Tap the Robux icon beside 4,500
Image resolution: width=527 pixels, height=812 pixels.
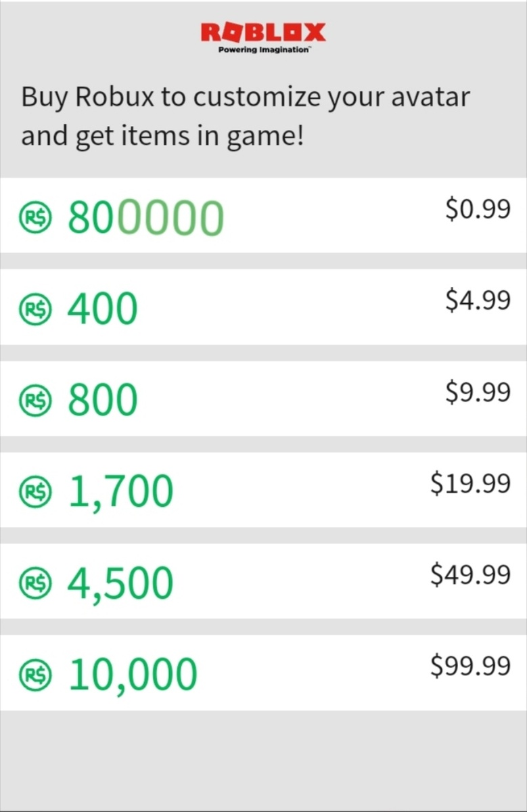(x=35, y=585)
